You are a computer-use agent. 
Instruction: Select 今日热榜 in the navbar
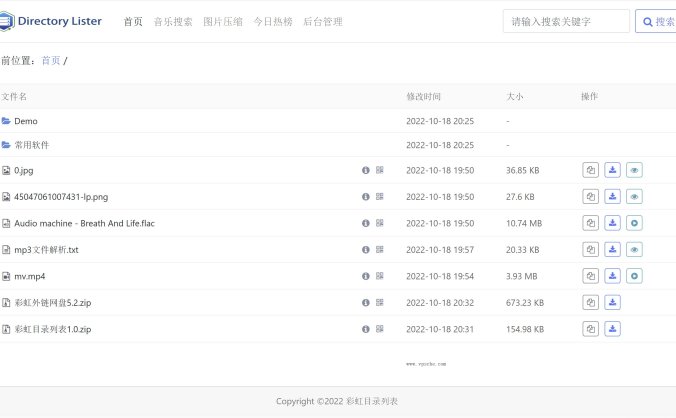[x=272, y=21]
